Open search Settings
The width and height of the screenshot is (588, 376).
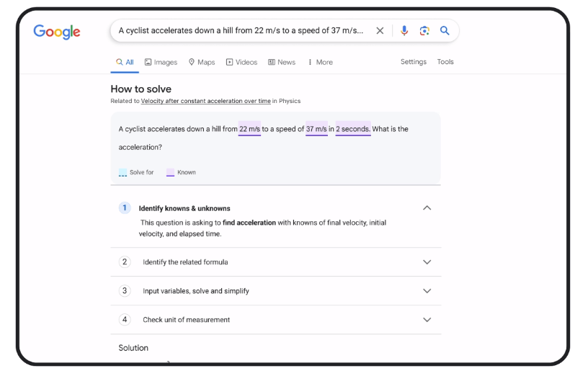click(x=414, y=62)
